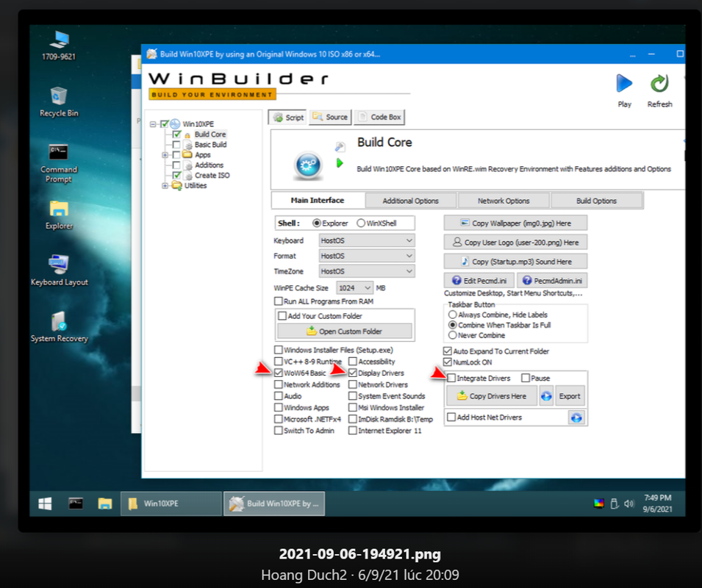Screen dimensions: 702x588
Task: Expand the Utilities tree node
Action: (x=165, y=186)
